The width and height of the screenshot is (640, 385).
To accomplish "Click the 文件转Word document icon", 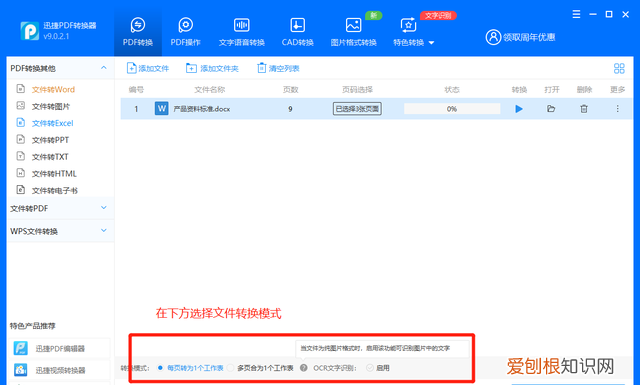I will click(20, 89).
